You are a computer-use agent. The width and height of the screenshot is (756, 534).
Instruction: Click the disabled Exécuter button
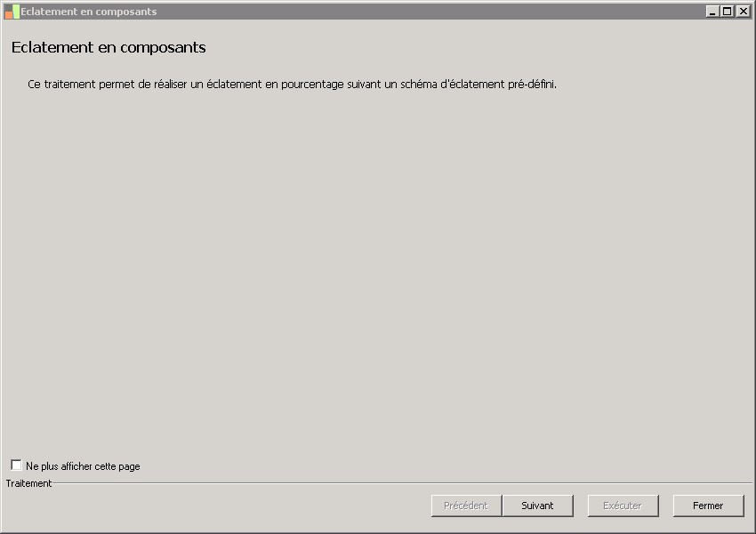tap(623, 506)
